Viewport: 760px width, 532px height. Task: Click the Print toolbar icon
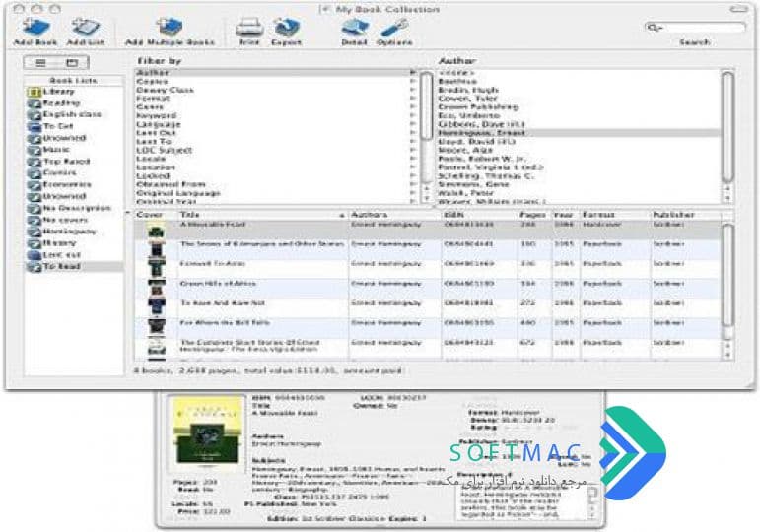pyautogui.click(x=249, y=28)
